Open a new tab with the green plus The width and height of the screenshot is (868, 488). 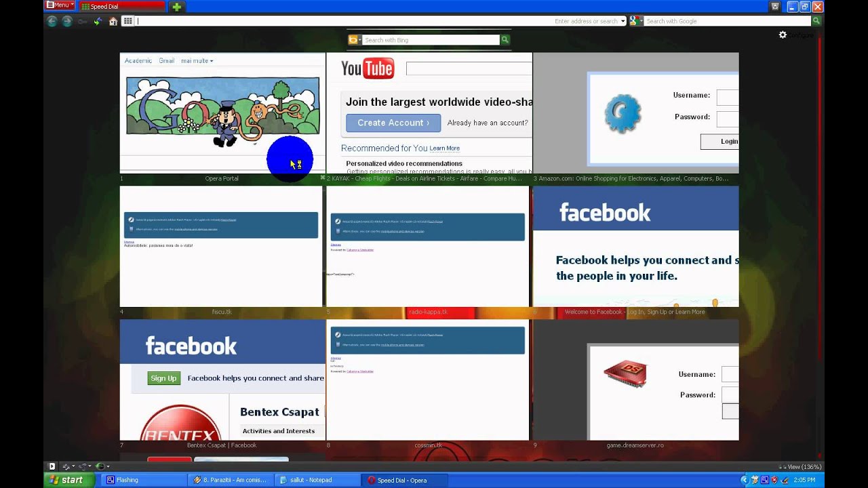point(176,7)
